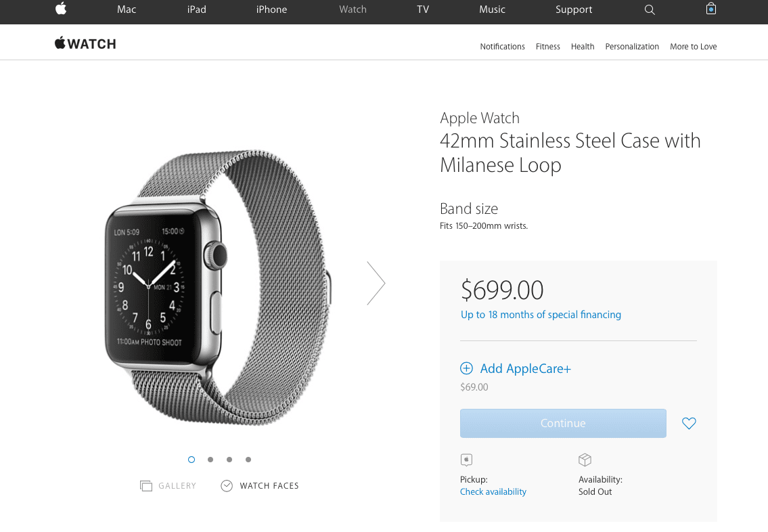Open the Gallery icon below the image
The image size is (768, 532).
click(x=146, y=486)
